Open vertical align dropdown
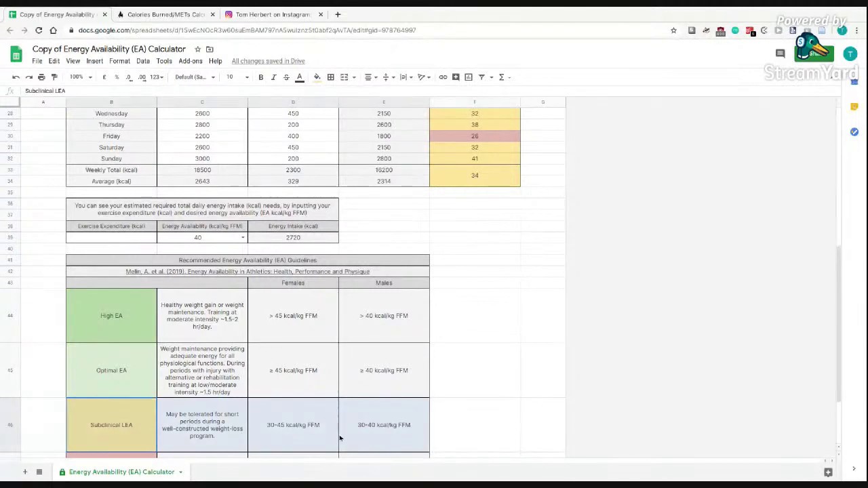Screen dimensions: 868x488 tap(388, 77)
